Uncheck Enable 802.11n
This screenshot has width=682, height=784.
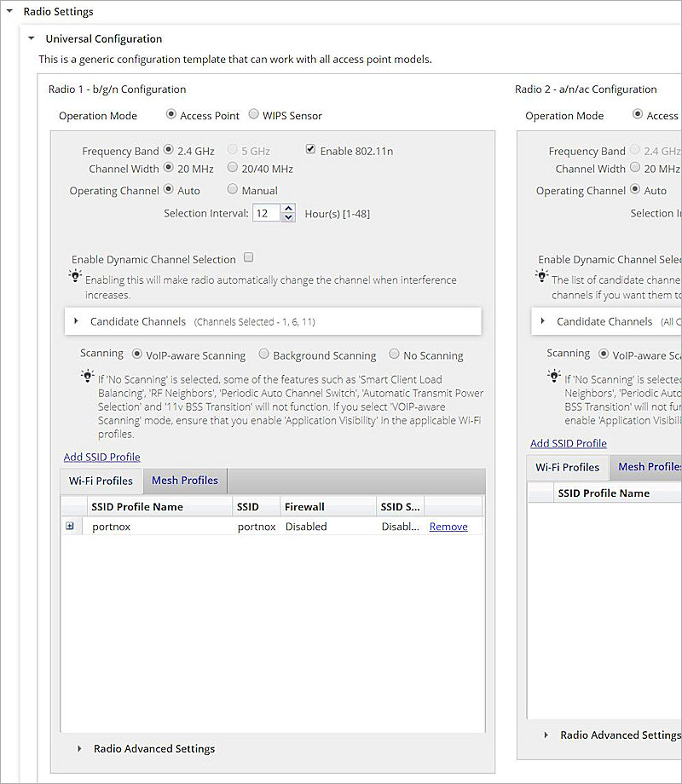[x=310, y=150]
